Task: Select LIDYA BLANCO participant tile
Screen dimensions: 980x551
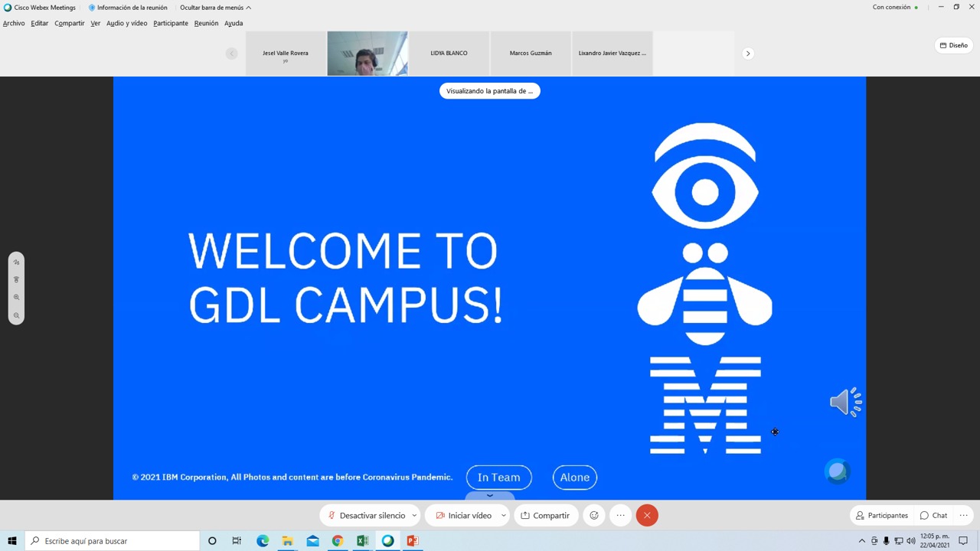Action: 449,54
